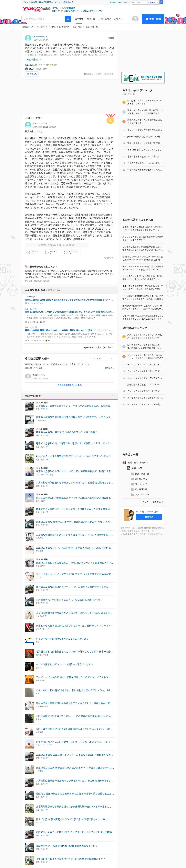
Task: Open ranking item キュンパスで指定席の取り方
Action: 144,130
